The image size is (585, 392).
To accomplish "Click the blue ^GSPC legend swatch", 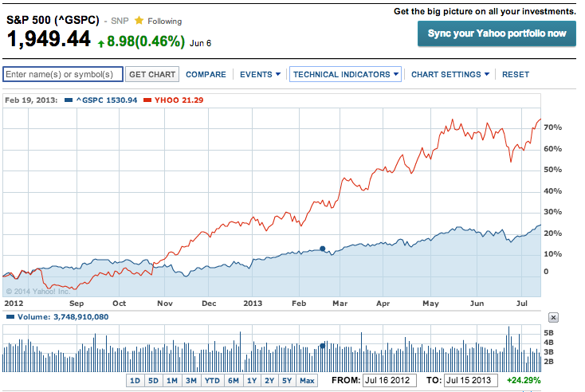I will point(69,100).
